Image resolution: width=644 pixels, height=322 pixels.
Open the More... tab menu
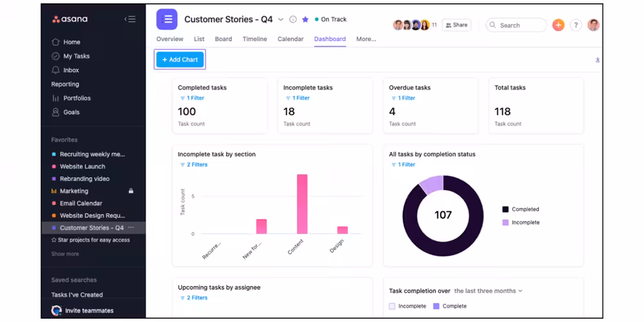[366, 39]
